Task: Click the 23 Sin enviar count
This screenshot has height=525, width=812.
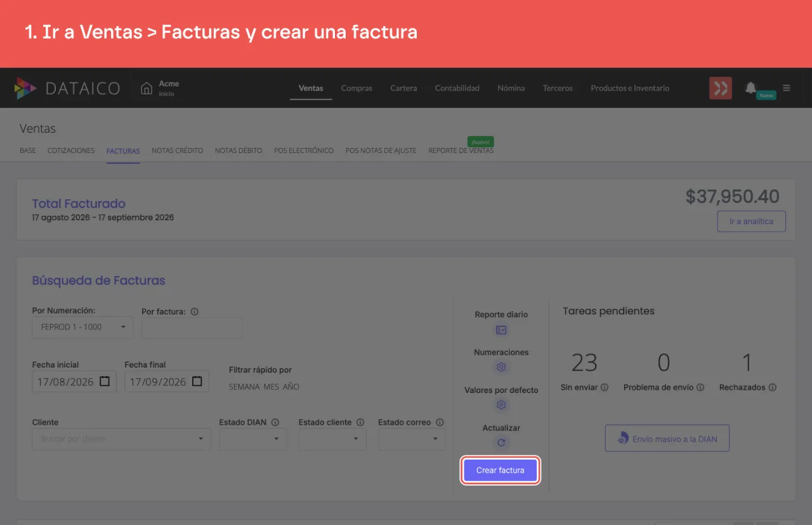Action: pyautogui.click(x=584, y=362)
